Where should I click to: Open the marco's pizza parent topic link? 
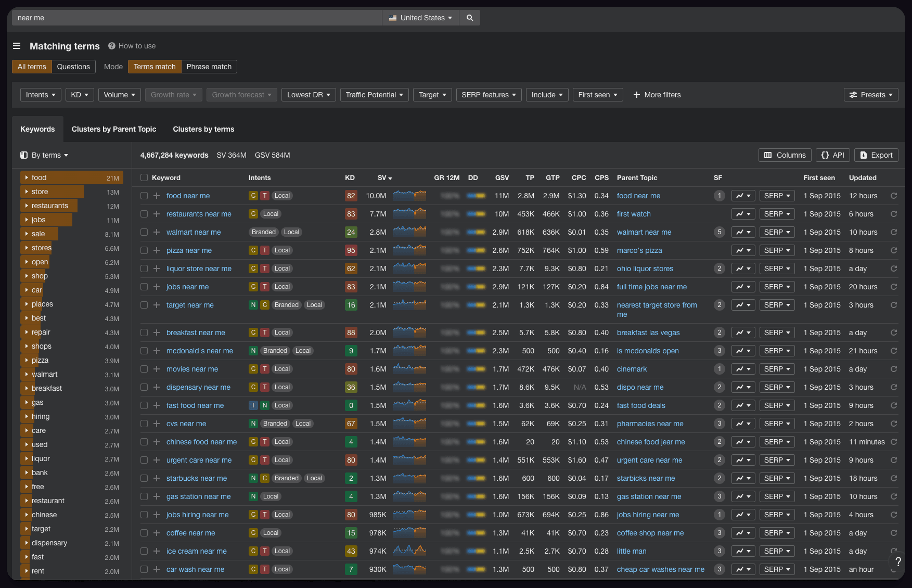(x=639, y=250)
